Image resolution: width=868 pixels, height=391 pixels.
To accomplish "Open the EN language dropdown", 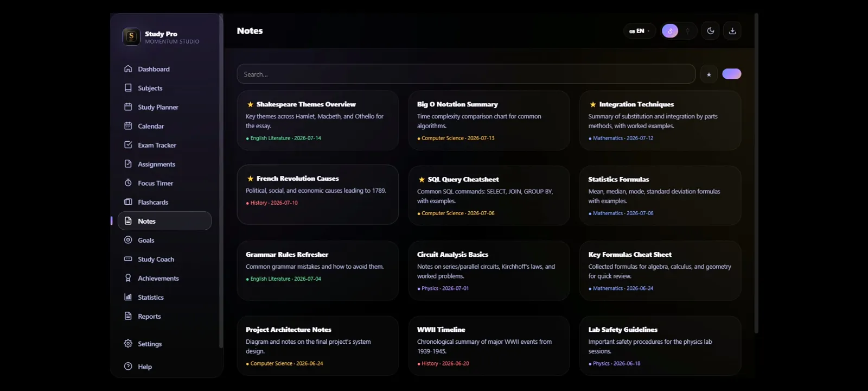I will pos(639,31).
